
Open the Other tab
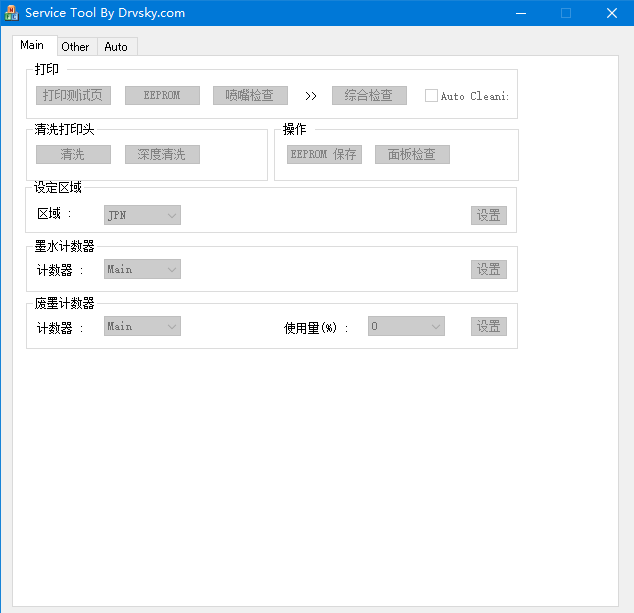coord(76,47)
